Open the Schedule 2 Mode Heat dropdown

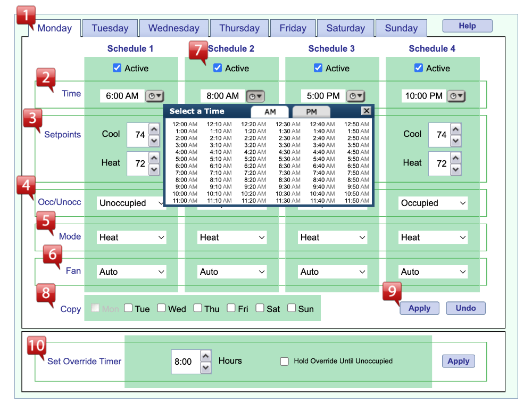[x=232, y=237]
